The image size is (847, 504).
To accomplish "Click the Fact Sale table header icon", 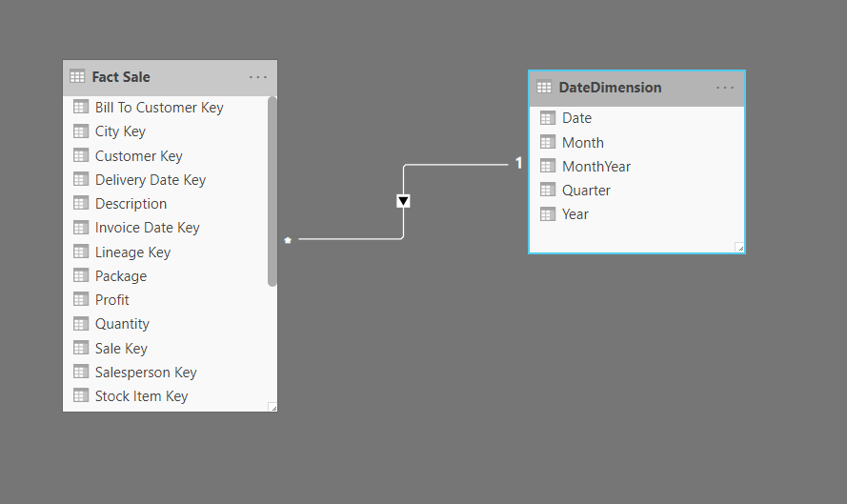I will point(77,77).
